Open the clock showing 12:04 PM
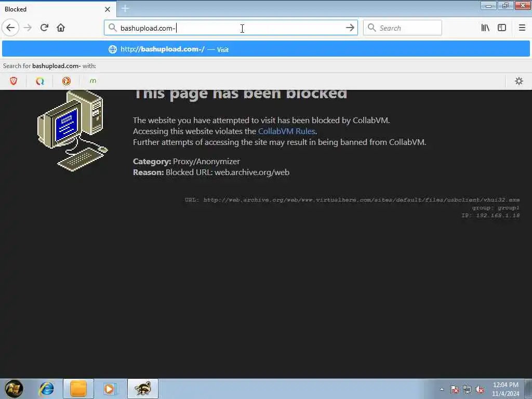Viewport: 532px width, 399px height. [x=506, y=389]
